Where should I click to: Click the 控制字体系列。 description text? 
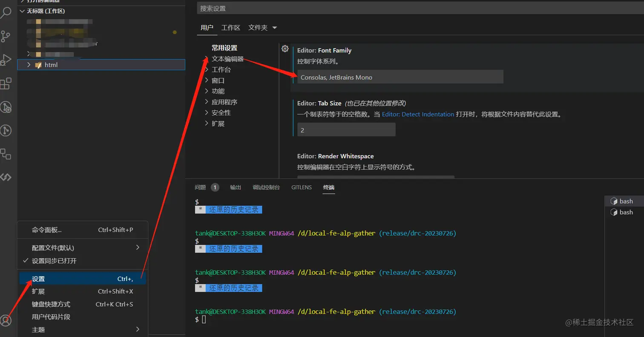318,61
